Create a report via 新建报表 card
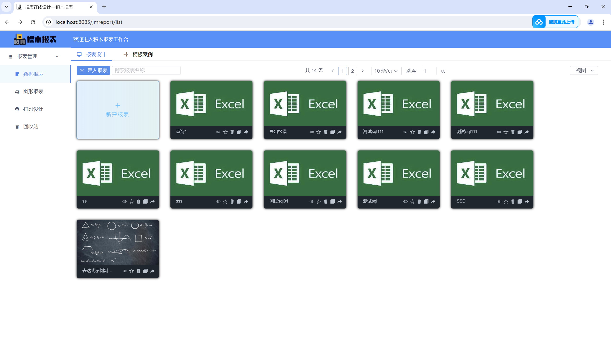This screenshot has height=364, width=611. pos(118,110)
